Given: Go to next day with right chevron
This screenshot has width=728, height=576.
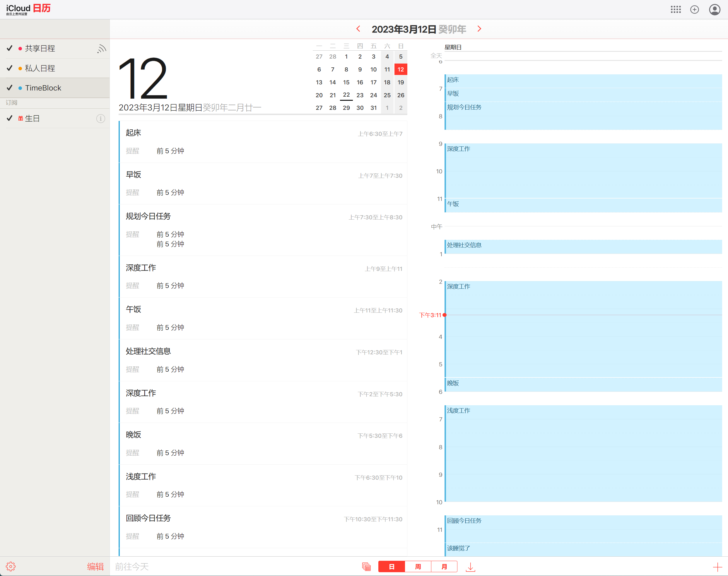Looking at the screenshot, I should coord(479,29).
